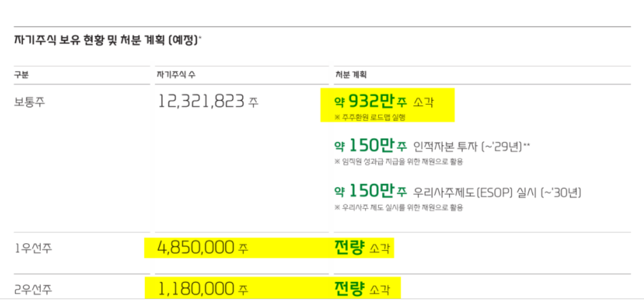Click the 주주환원 로드맵 실행 footnote

[370, 117]
